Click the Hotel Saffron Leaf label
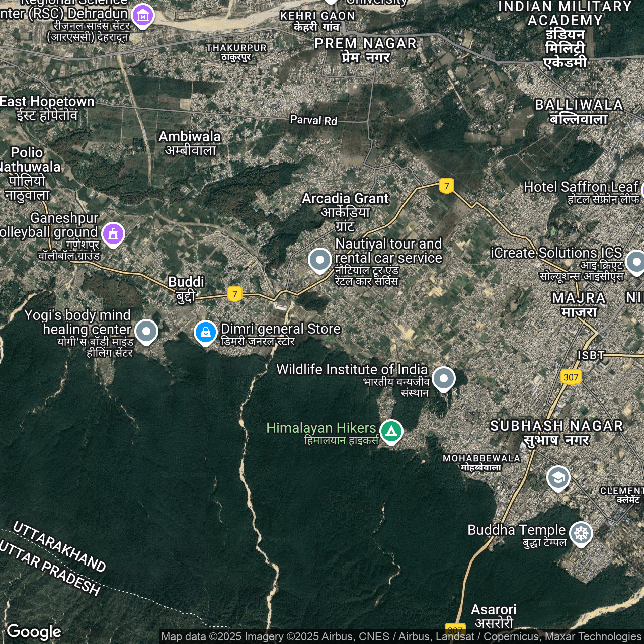This screenshot has width=644, height=644. click(581, 187)
